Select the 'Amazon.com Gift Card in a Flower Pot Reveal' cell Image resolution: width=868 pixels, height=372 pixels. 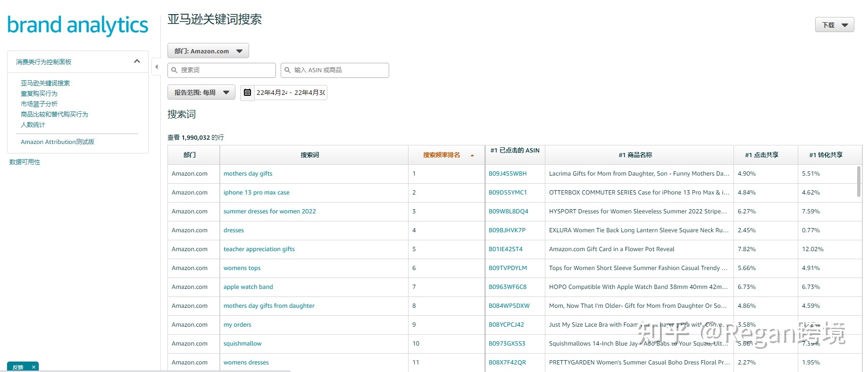[639, 249]
